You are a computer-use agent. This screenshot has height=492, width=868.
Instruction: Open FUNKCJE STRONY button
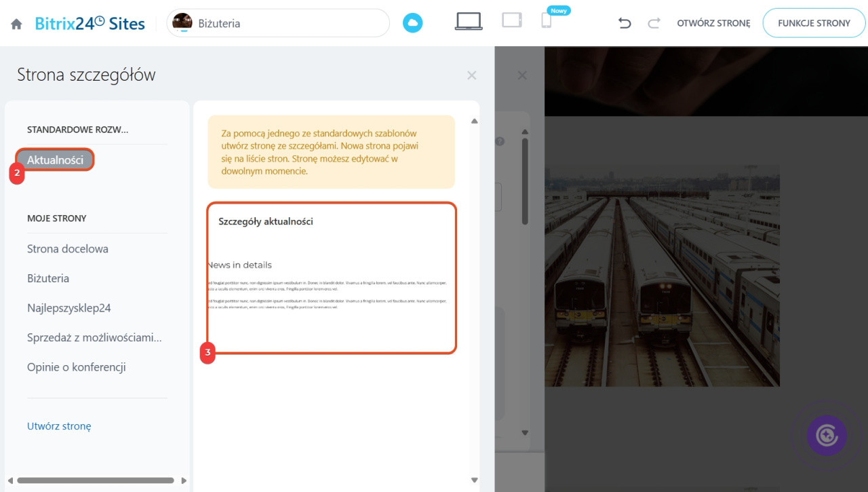coord(814,23)
